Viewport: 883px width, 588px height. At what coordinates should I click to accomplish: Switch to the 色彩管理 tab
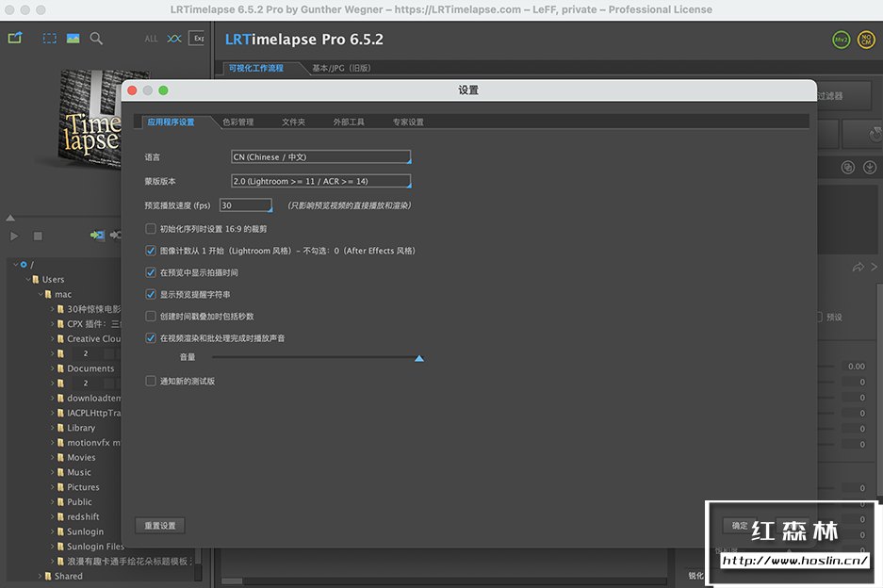(x=237, y=122)
